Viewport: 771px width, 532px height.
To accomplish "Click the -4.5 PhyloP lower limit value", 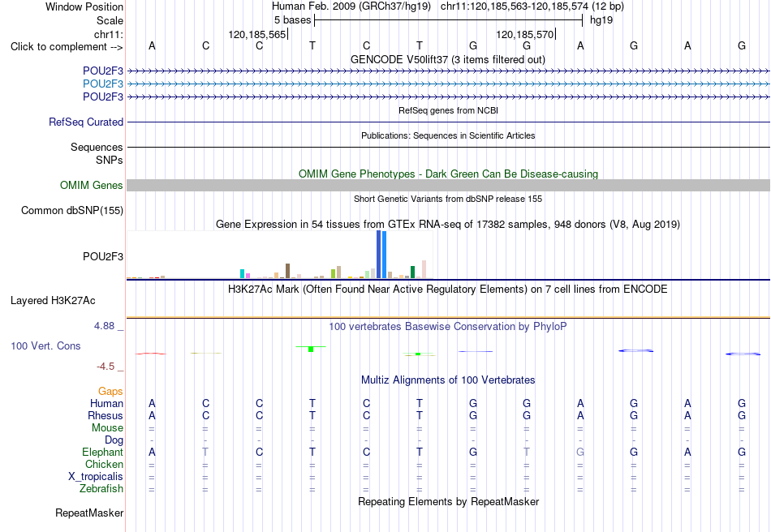I will (106, 367).
